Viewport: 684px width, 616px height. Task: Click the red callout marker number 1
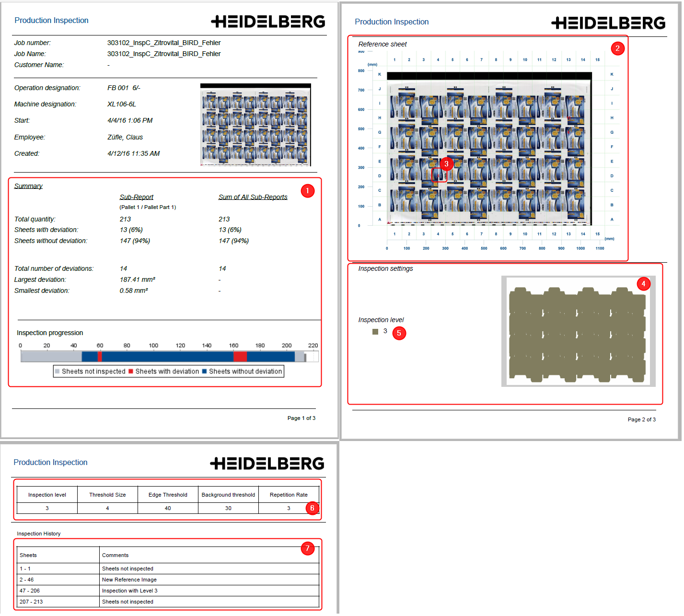tap(307, 191)
